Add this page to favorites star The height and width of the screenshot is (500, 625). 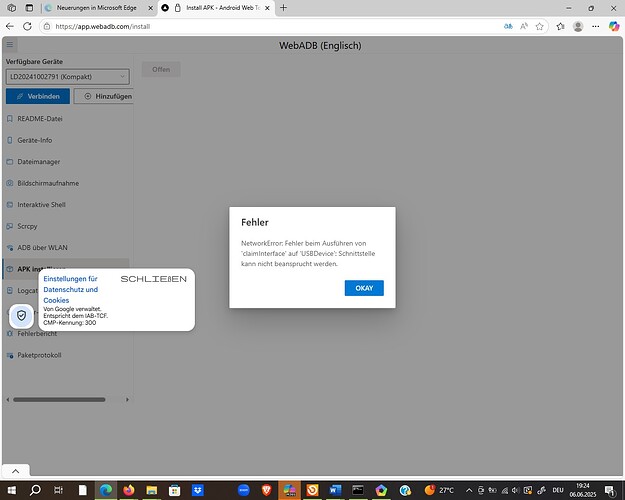coord(540,26)
